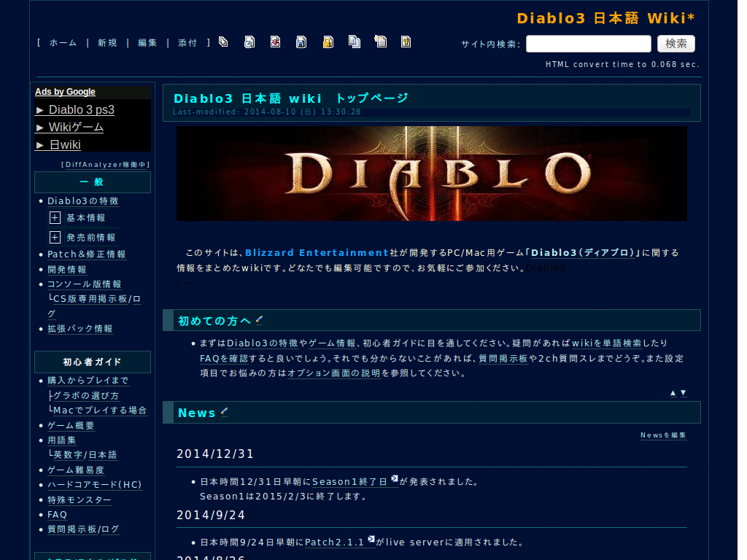Select 新規 in the top menu
747x560 pixels.
108,43
